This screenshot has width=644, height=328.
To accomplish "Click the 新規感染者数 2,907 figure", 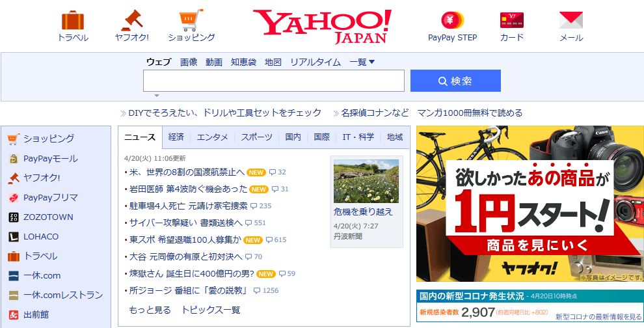I will (478, 312).
